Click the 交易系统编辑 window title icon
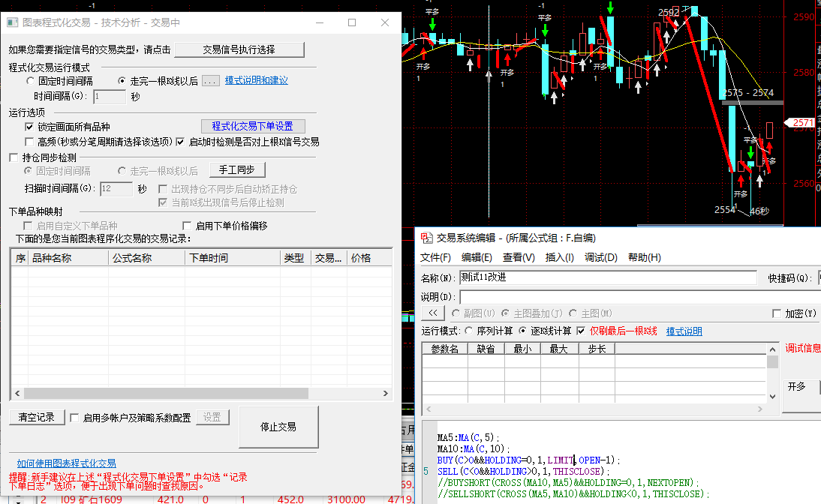 click(426, 238)
